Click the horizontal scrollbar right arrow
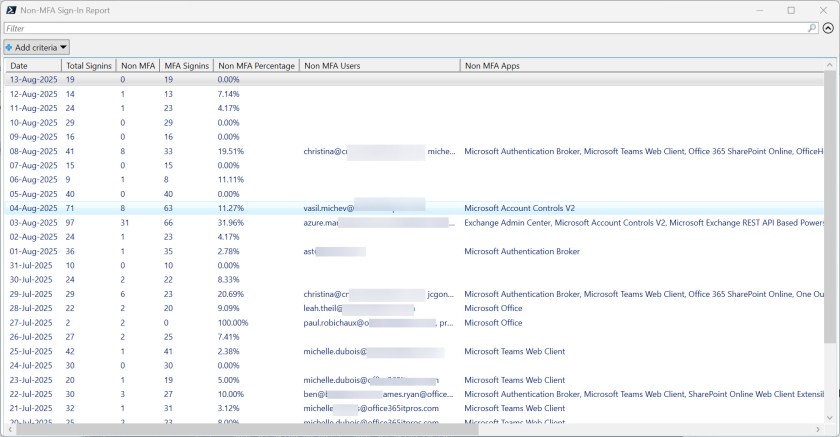This screenshot has height=437, width=840. (818, 430)
